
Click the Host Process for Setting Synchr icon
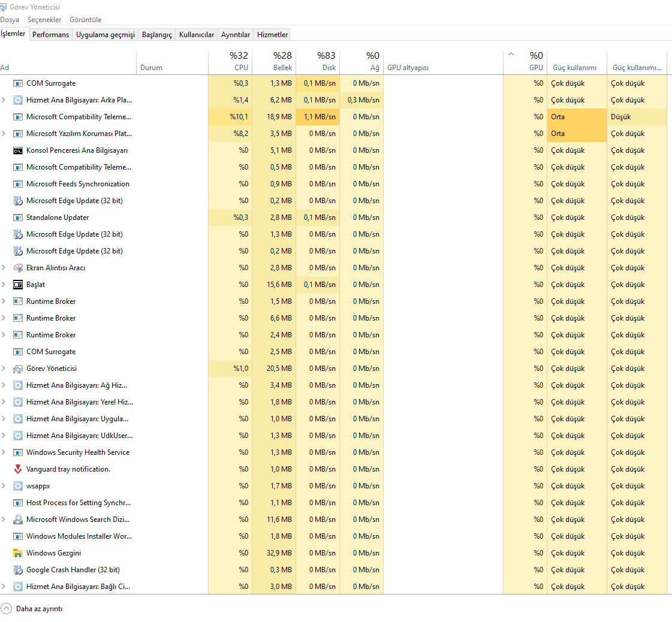(x=17, y=503)
